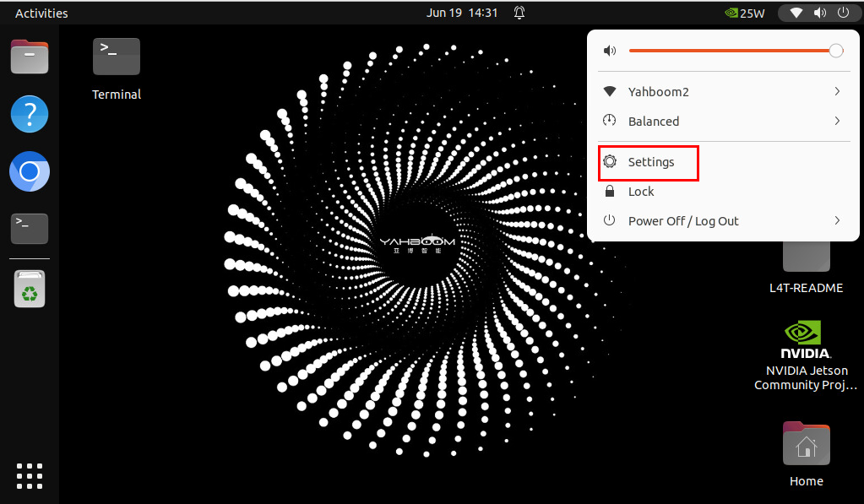864x504 pixels.
Task: Click the L4T-README desktop icon
Action: (x=806, y=262)
